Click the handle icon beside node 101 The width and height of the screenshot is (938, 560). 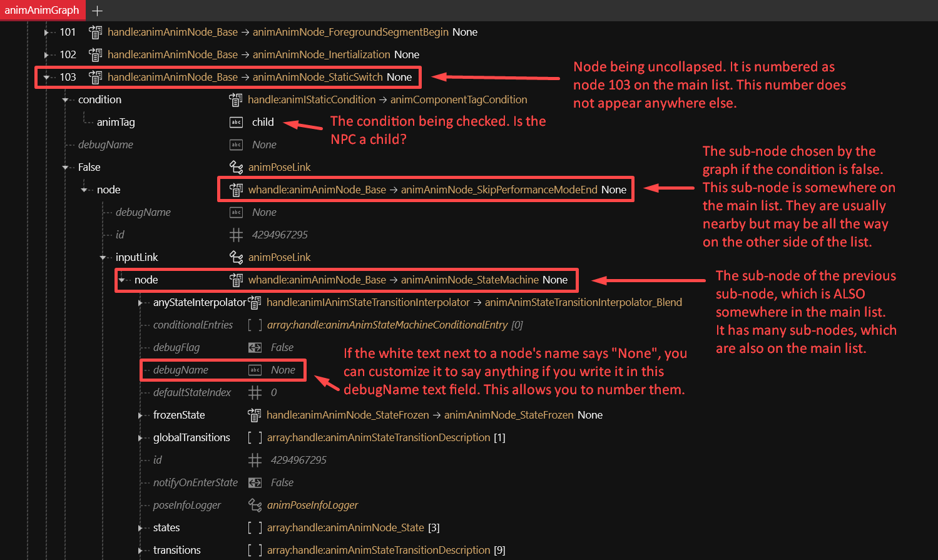pyautogui.click(x=95, y=32)
